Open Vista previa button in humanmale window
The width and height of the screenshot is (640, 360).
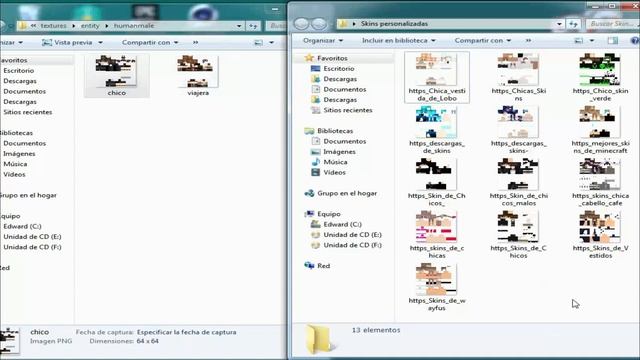67,42
